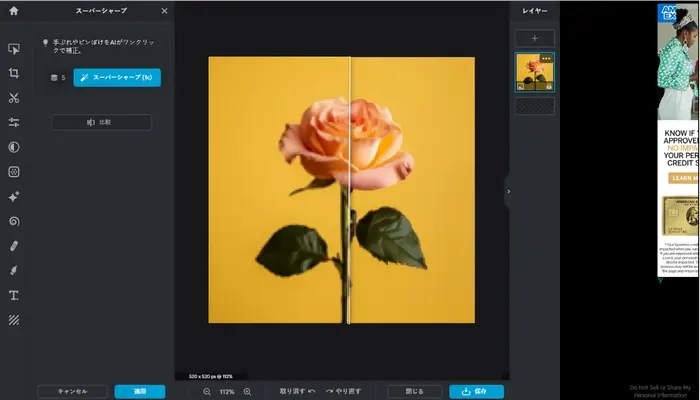This screenshot has width=700, height=400.
Task: Click the layer image type icon
Action: (x=521, y=87)
